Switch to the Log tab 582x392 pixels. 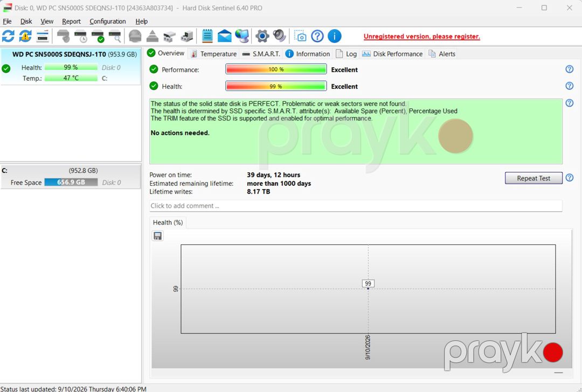pyautogui.click(x=347, y=54)
